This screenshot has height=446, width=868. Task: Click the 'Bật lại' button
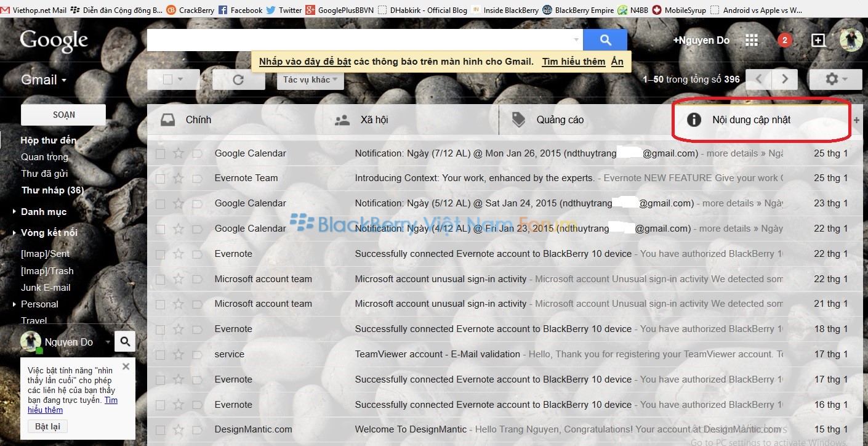pos(47,426)
